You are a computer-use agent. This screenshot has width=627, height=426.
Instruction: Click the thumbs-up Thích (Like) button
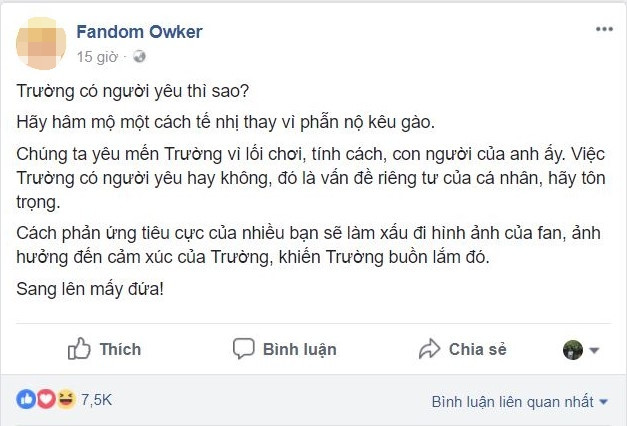[x=104, y=349]
